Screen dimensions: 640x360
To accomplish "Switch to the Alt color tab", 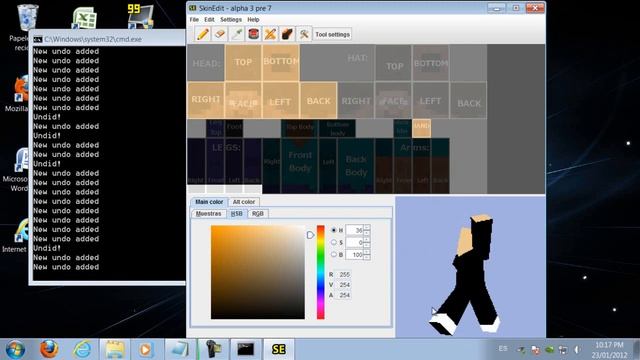I will [x=244, y=202].
